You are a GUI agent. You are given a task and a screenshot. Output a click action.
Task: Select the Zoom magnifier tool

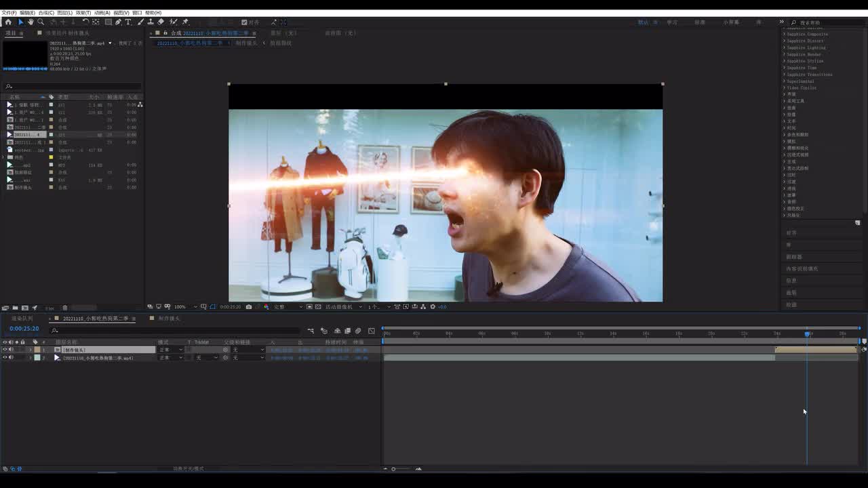(x=41, y=22)
